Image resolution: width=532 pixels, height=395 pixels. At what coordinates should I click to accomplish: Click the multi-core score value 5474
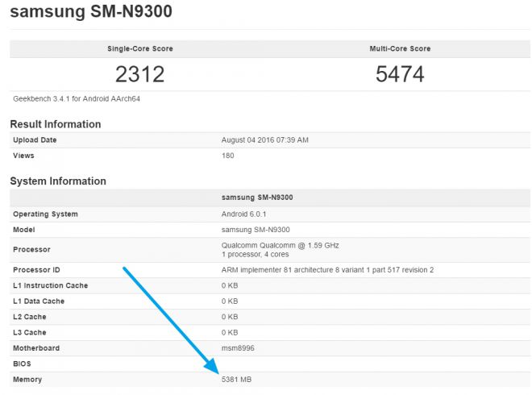point(400,74)
